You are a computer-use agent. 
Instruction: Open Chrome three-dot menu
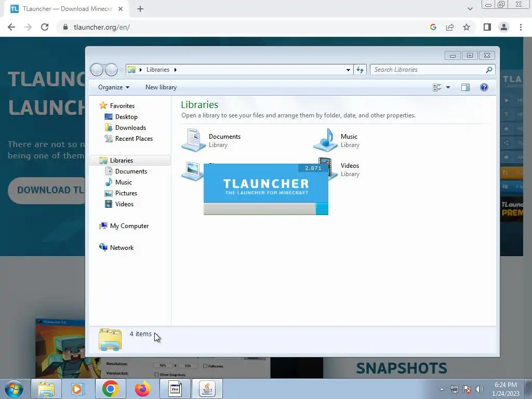[x=521, y=27]
